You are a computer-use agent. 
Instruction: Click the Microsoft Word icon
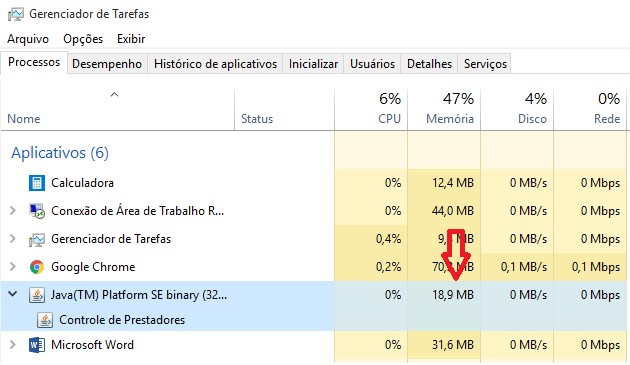37,345
